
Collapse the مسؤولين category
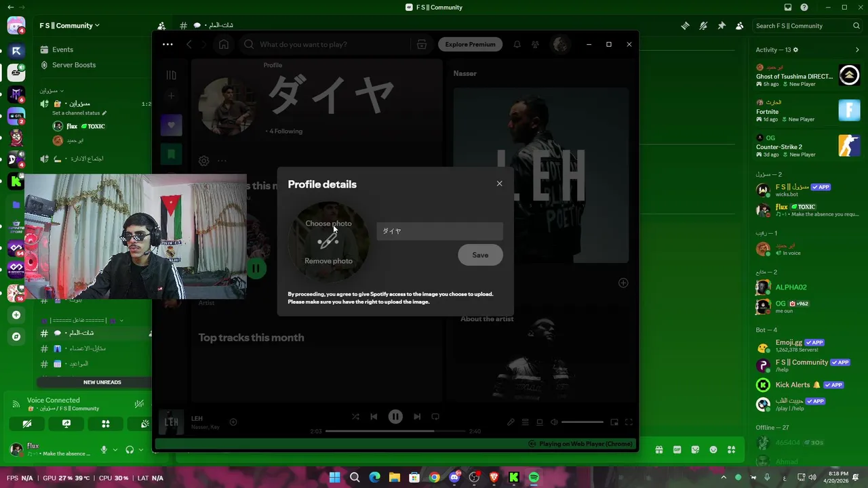pos(52,90)
